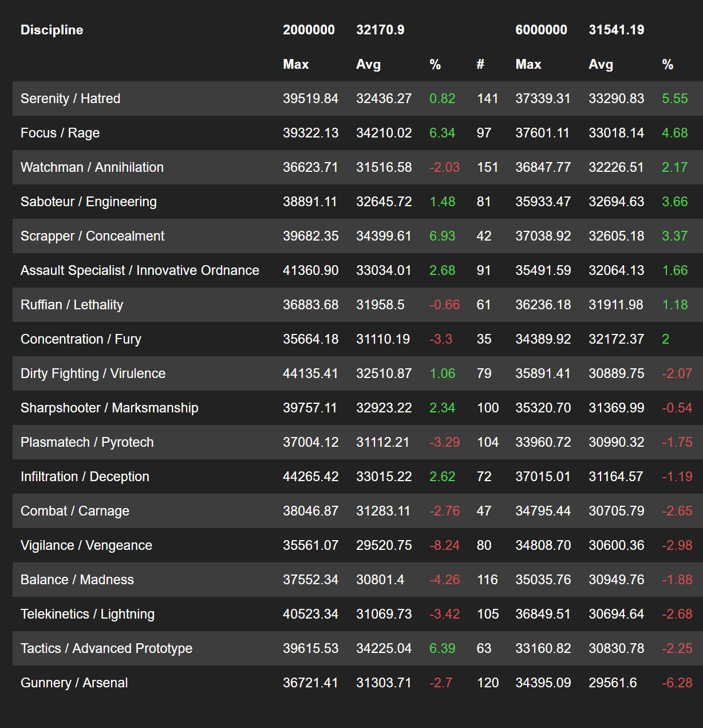Click on Infiltration / Deception

pos(85,477)
